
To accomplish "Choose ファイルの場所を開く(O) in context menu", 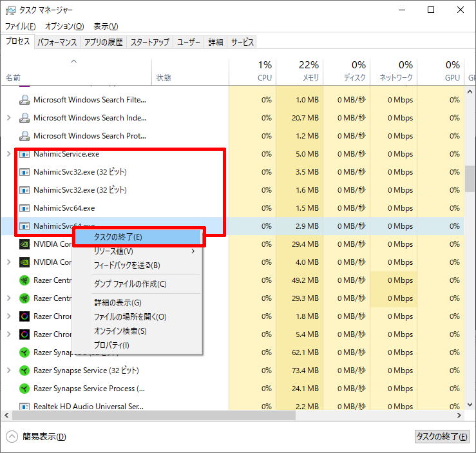I will [138, 317].
